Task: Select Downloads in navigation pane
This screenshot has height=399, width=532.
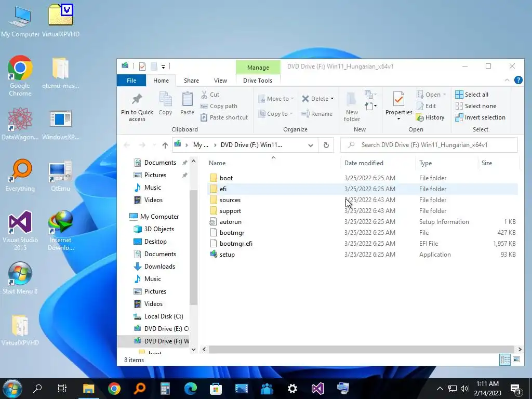Action: [154, 267]
